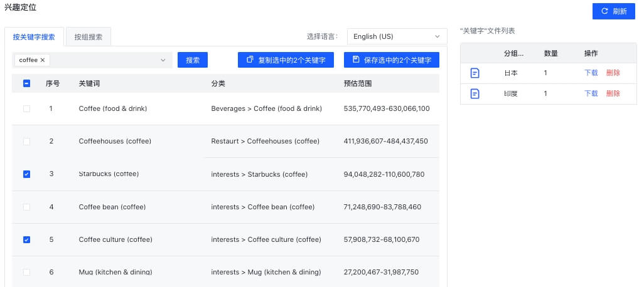
Task: Delete the 印度 keyword file
Action: (613, 93)
